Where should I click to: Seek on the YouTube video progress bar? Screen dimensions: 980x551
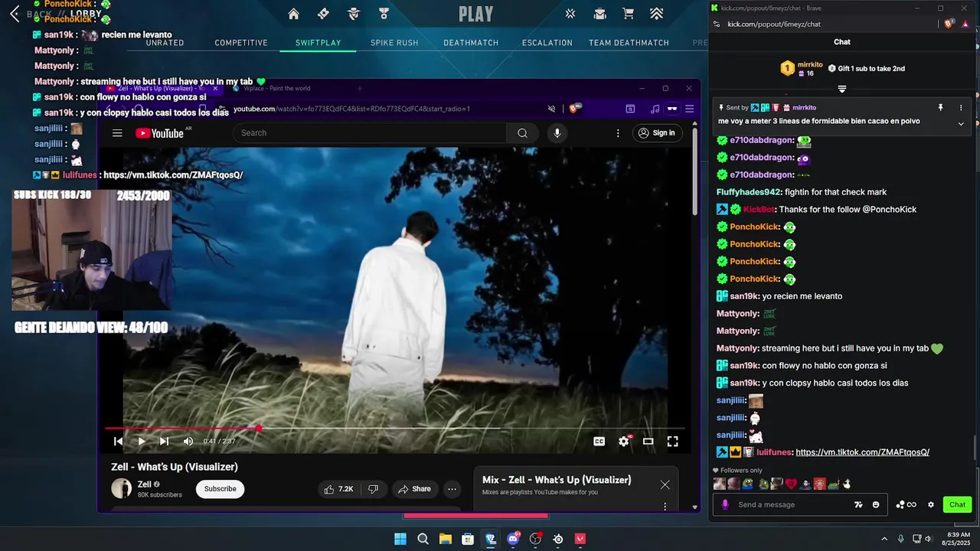pyautogui.click(x=395, y=429)
